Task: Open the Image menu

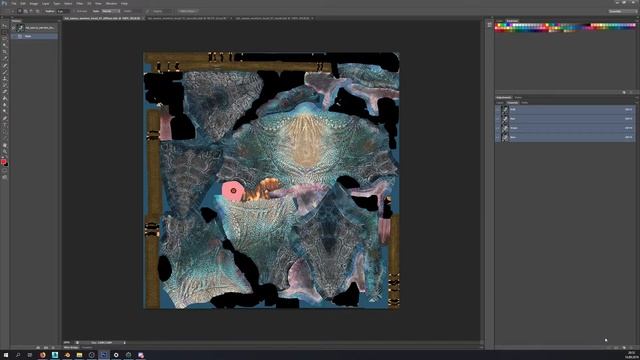Action: [33, 3]
